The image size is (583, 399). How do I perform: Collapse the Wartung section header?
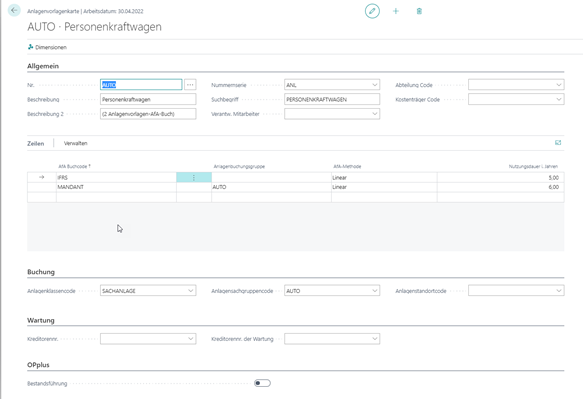pyautogui.click(x=41, y=320)
